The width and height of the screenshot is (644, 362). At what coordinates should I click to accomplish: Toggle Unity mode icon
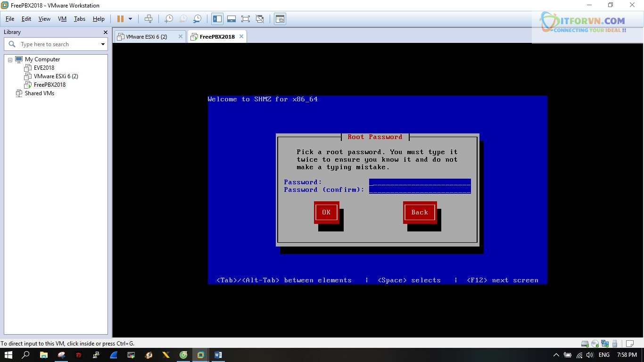coord(260,19)
